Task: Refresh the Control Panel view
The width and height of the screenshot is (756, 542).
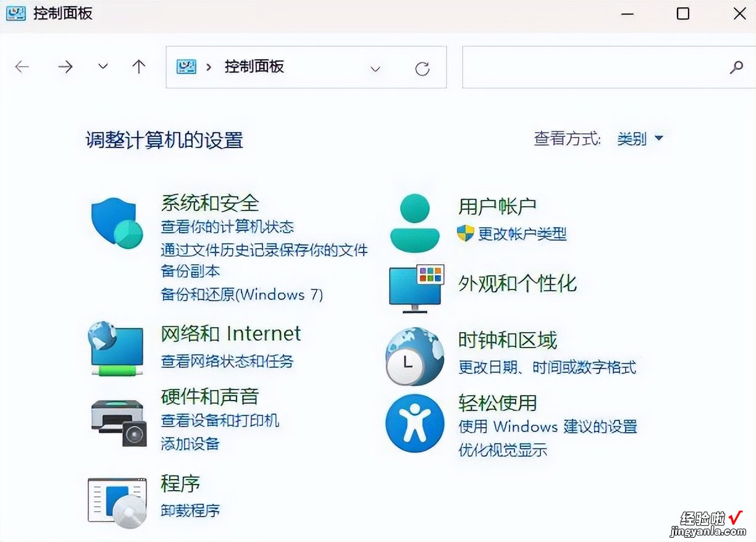Action: 422,68
